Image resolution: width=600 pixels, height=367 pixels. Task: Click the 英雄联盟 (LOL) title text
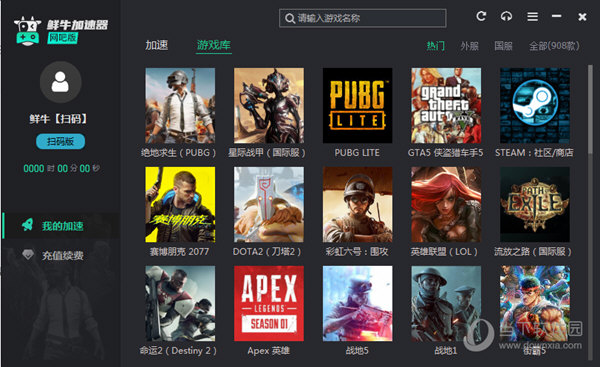coord(444,251)
